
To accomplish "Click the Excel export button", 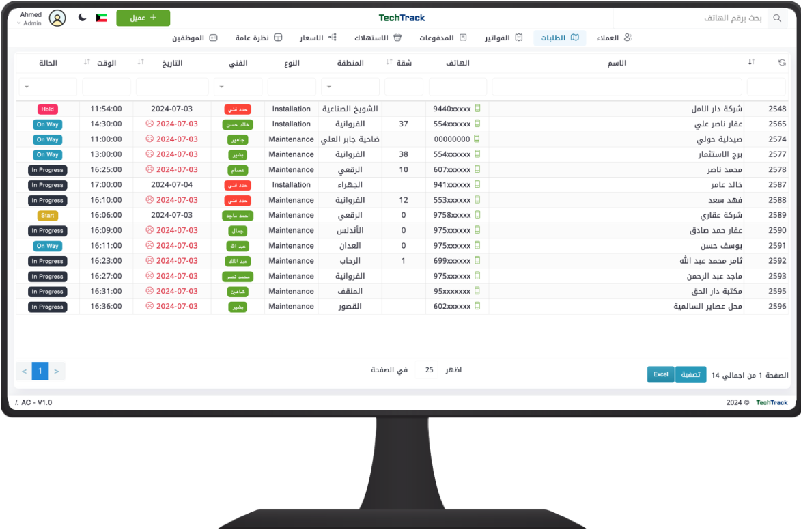I will tap(660, 374).
